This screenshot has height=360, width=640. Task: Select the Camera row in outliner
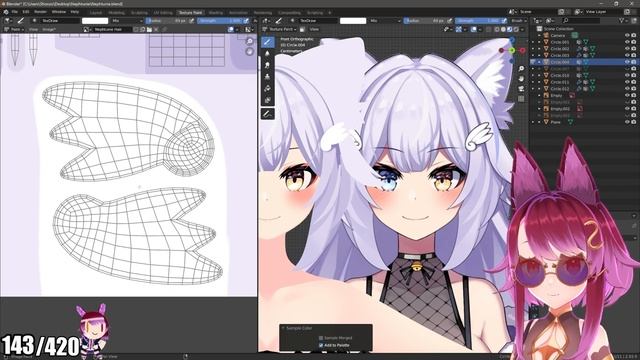point(584,36)
